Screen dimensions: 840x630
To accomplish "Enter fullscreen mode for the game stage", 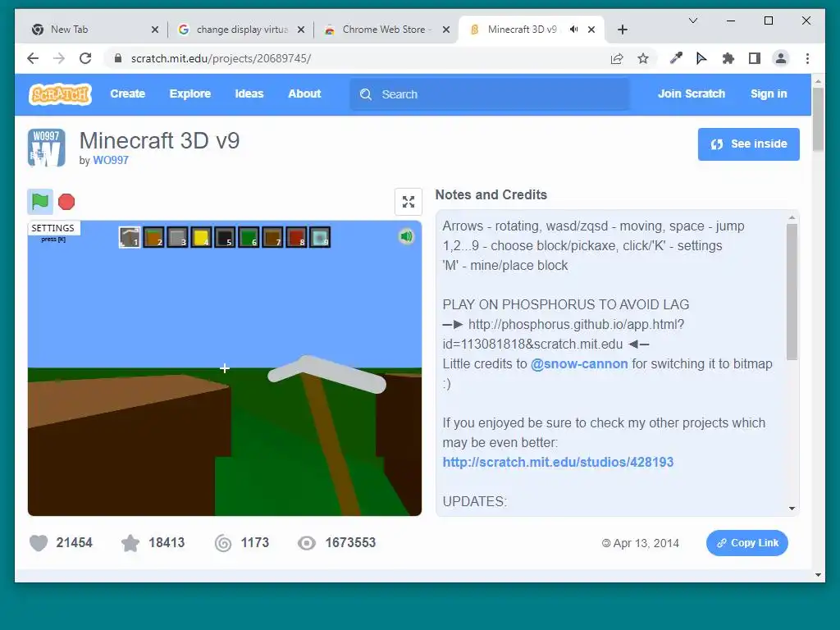I will pos(409,202).
